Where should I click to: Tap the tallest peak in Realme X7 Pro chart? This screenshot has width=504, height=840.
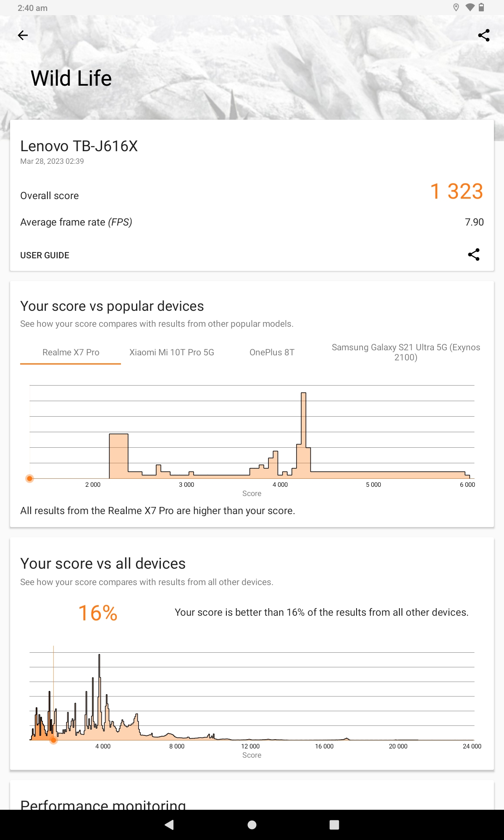point(304,420)
